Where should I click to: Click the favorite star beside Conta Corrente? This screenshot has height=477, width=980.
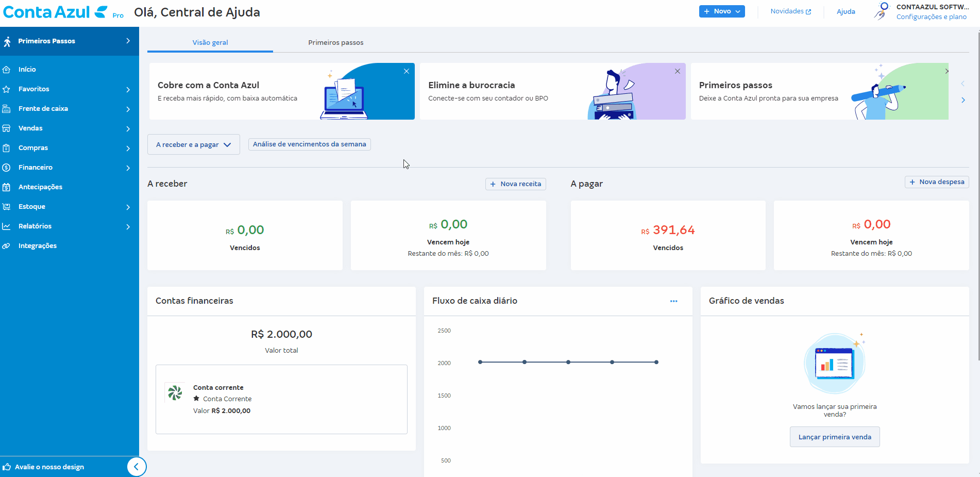[196, 399]
